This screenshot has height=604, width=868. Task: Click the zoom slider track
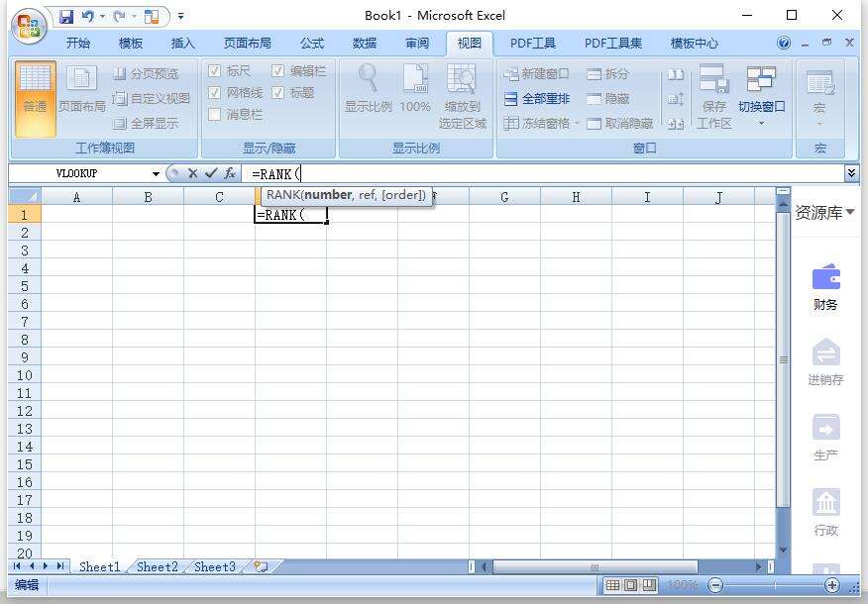774,584
